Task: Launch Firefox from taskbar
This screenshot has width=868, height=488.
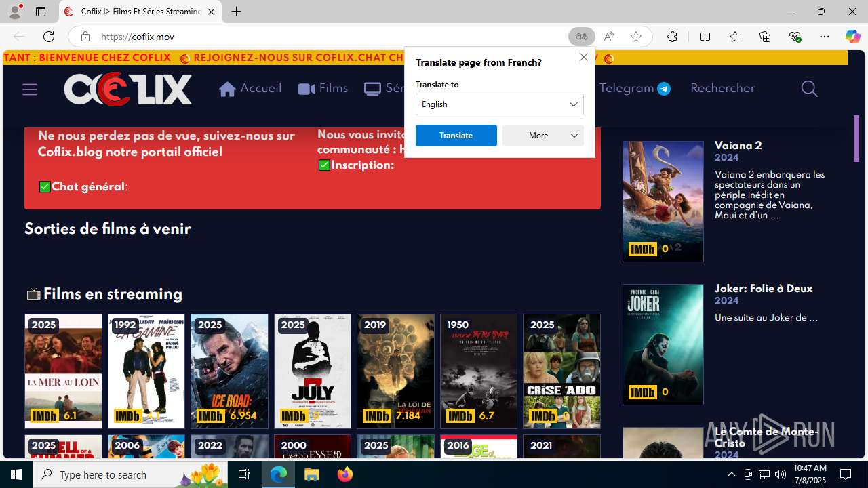Action: tap(344, 474)
